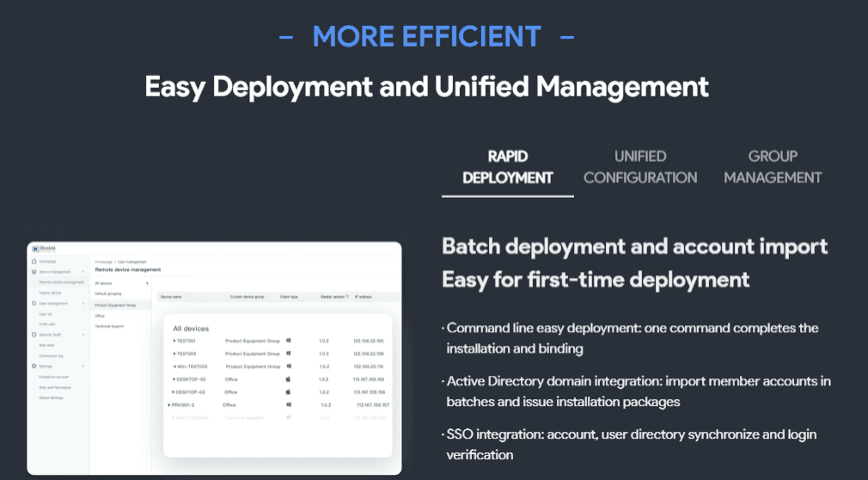Viewport: 868px width, 480px height.
Task: Select the GROUP MANAGEMENT tab
Action: [x=773, y=168]
